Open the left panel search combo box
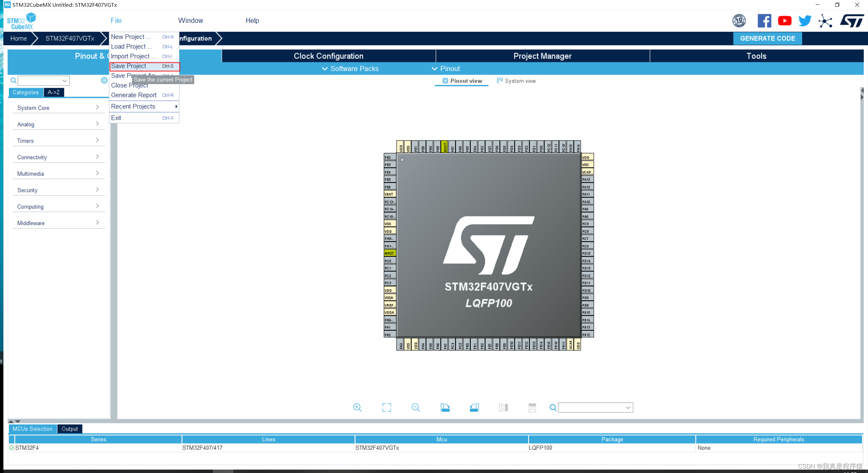The width and height of the screenshot is (868, 473). click(x=44, y=80)
